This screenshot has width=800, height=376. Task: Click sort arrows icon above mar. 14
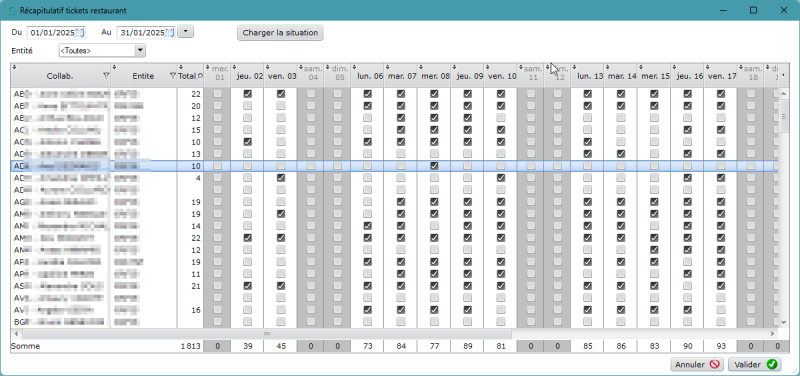coord(607,67)
